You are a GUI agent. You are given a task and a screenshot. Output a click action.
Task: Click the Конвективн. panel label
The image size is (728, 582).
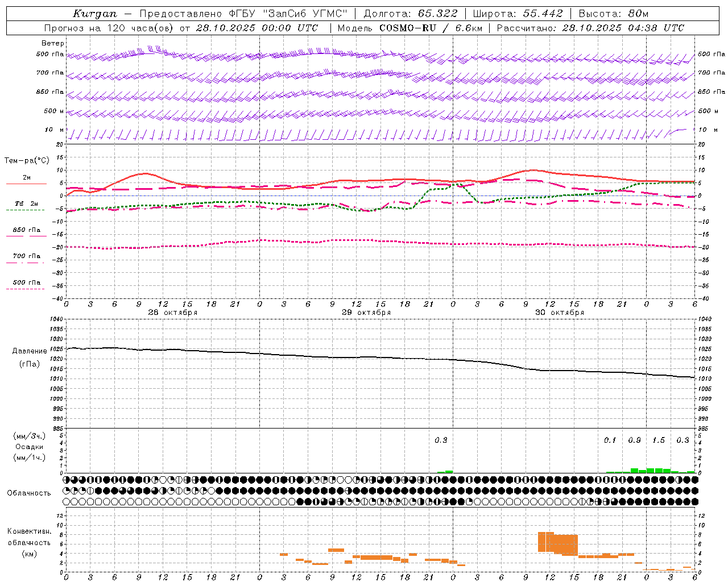30,531
